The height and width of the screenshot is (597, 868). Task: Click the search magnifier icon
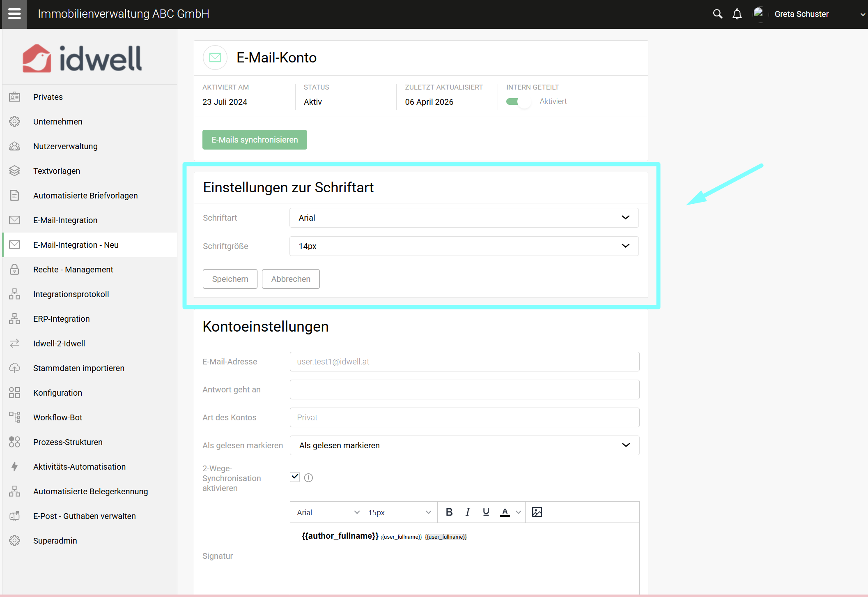tap(717, 14)
